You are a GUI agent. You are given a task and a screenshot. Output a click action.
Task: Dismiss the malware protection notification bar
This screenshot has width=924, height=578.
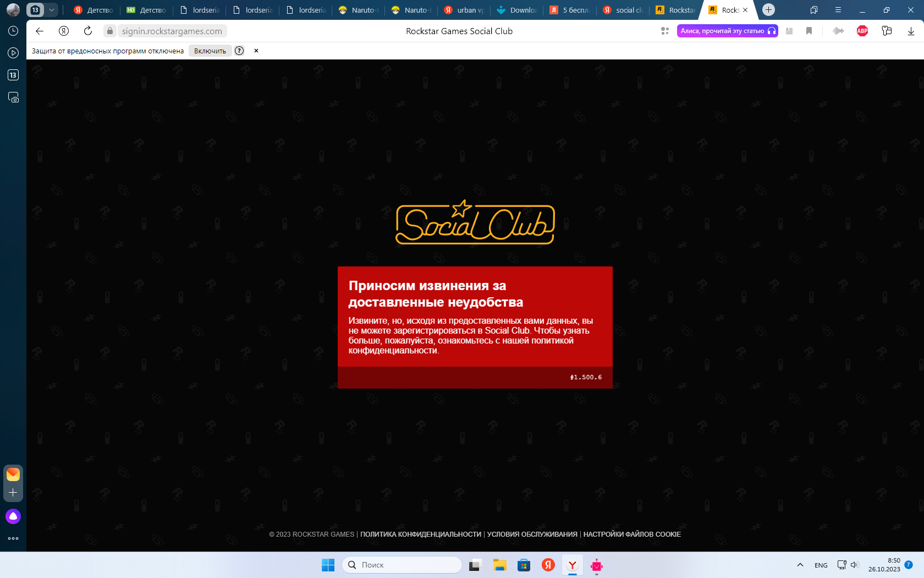(x=256, y=51)
